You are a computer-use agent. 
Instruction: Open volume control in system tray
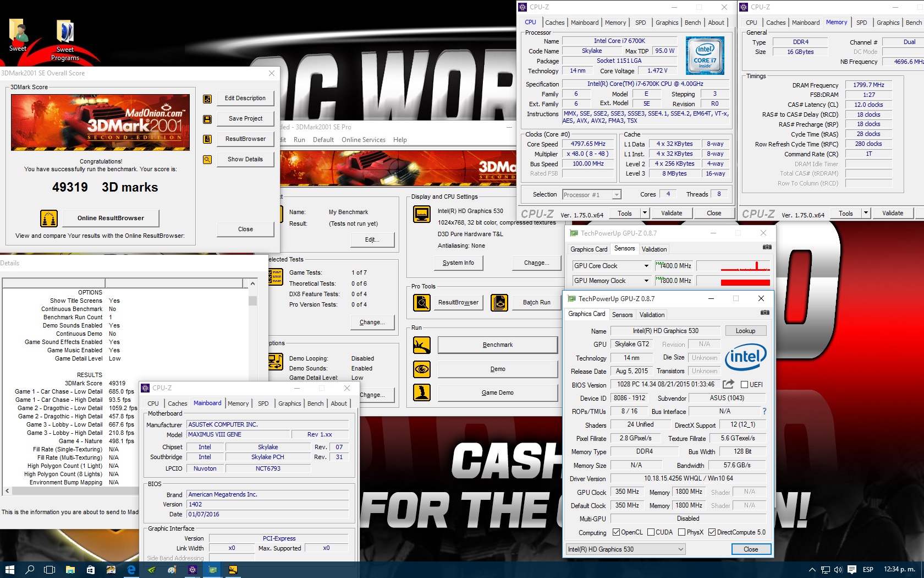coord(838,570)
